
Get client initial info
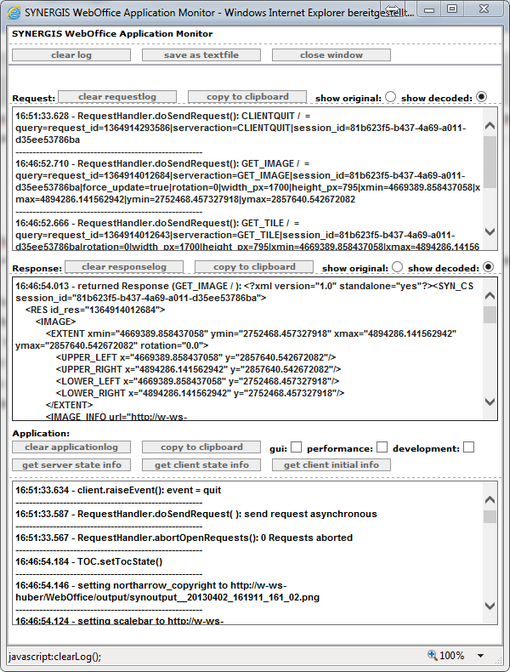pos(331,465)
